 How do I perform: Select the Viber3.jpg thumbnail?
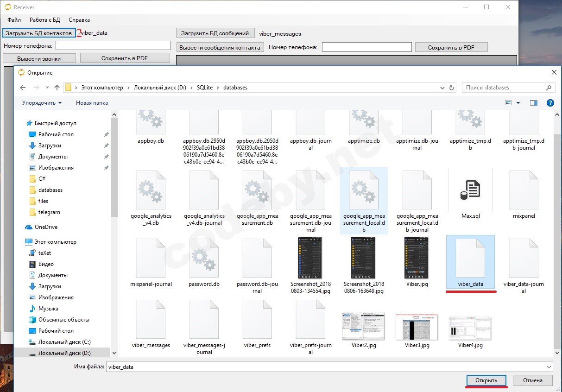click(x=417, y=327)
